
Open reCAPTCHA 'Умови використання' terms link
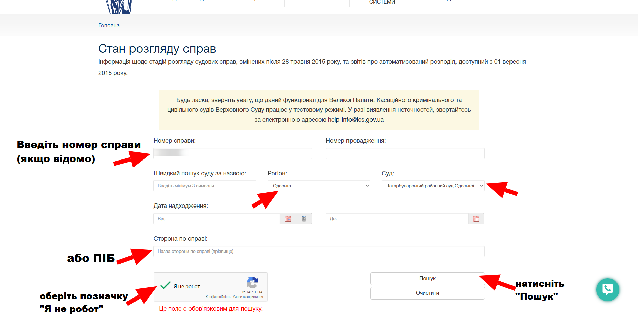pyautogui.click(x=248, y=297)
